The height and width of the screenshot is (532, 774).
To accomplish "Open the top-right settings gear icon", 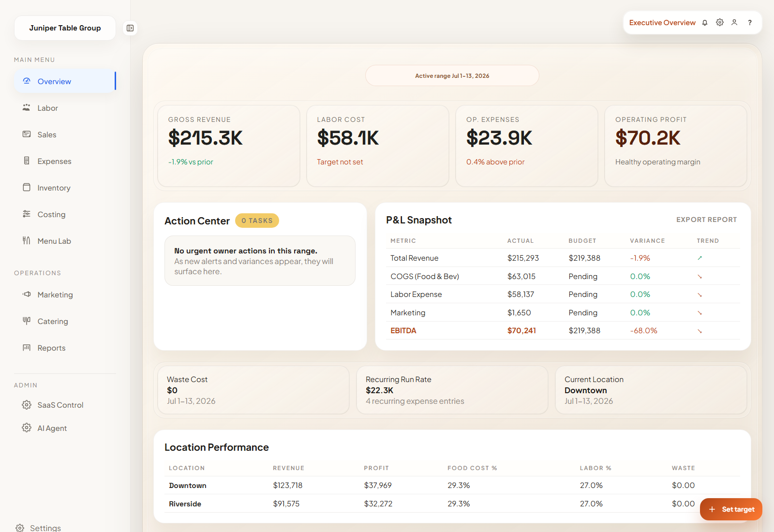I will click(x=720, y=22).
